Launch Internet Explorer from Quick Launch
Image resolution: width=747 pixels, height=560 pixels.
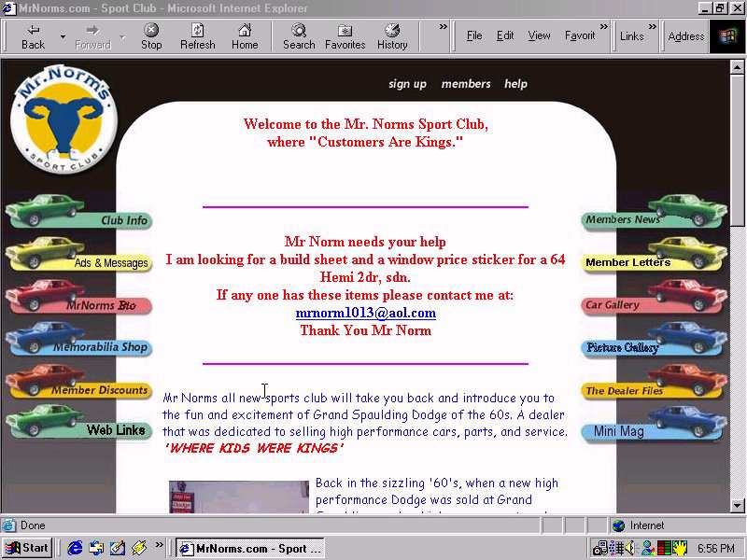click(75, 548)
